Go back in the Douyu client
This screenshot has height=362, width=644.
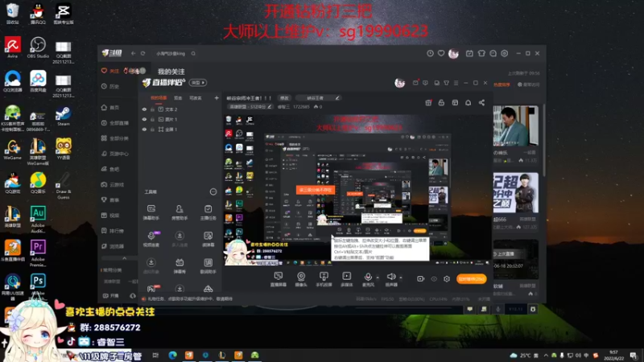pos(133,53)
